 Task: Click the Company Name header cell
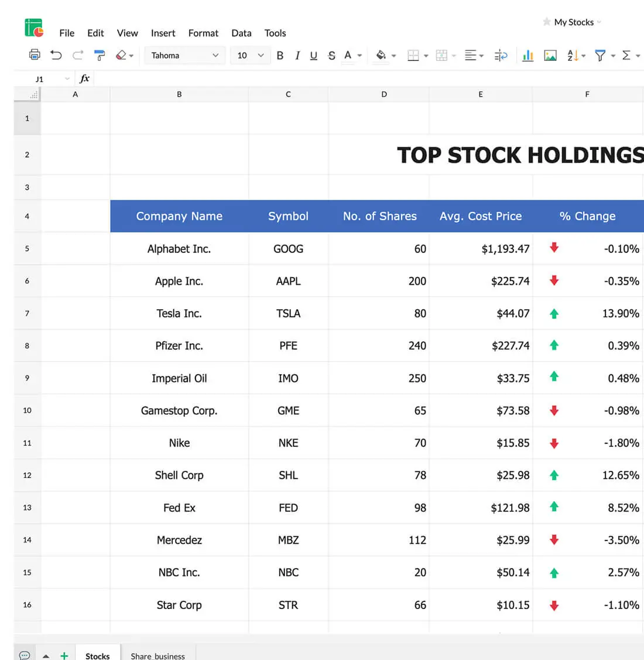[x=179, y=216]
